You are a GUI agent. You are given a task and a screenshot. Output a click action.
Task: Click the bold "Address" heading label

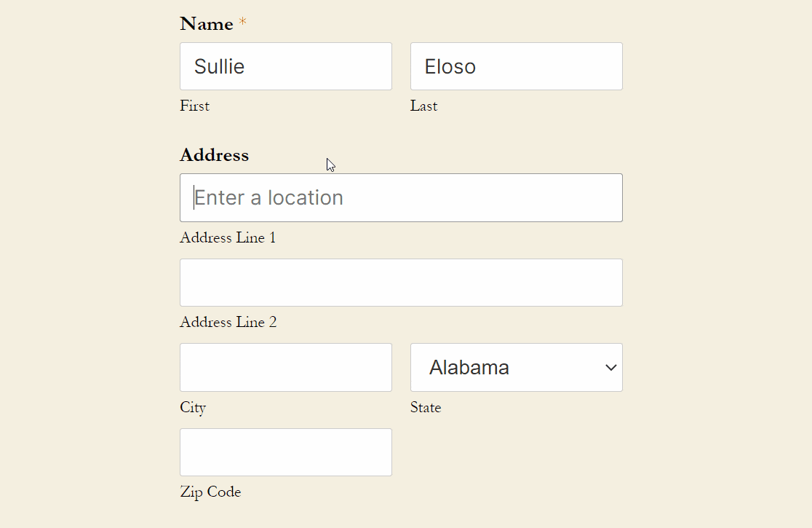(x=214, y=155)
